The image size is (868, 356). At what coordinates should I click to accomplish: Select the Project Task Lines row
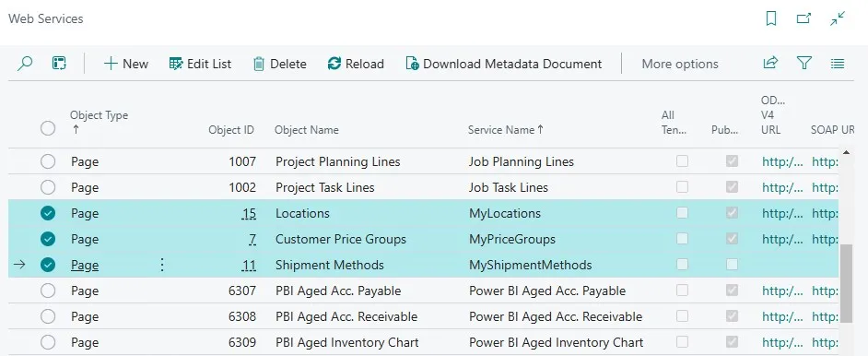(48, 188)
